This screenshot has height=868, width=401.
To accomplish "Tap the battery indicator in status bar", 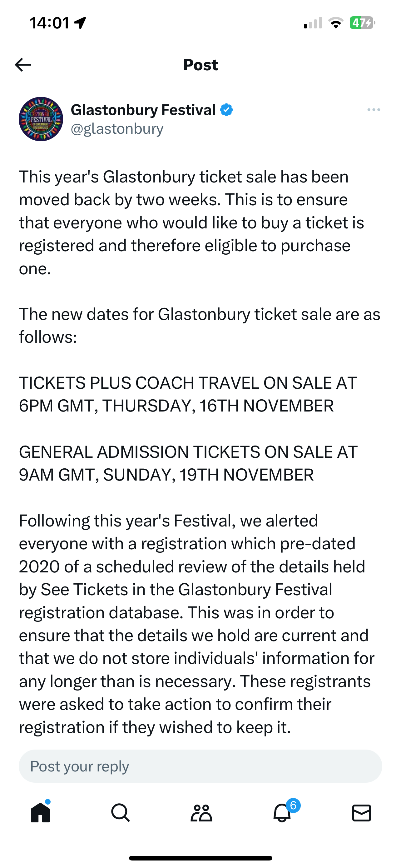I will tap(362, 23).
